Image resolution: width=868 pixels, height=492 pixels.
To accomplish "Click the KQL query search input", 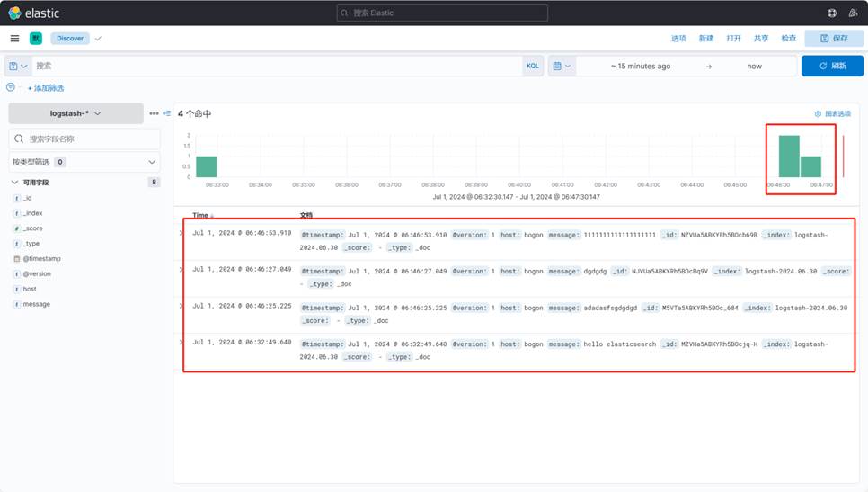I will [277, 66].
